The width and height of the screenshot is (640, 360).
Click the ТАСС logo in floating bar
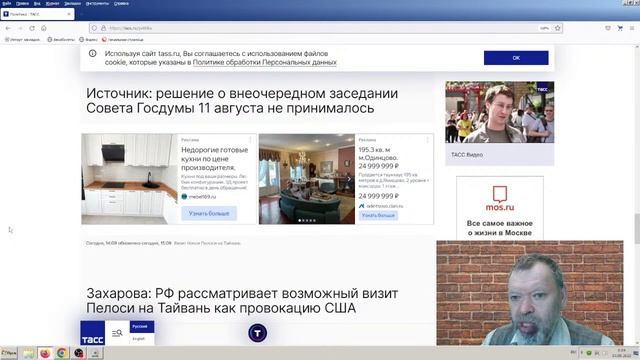(93, 333)
